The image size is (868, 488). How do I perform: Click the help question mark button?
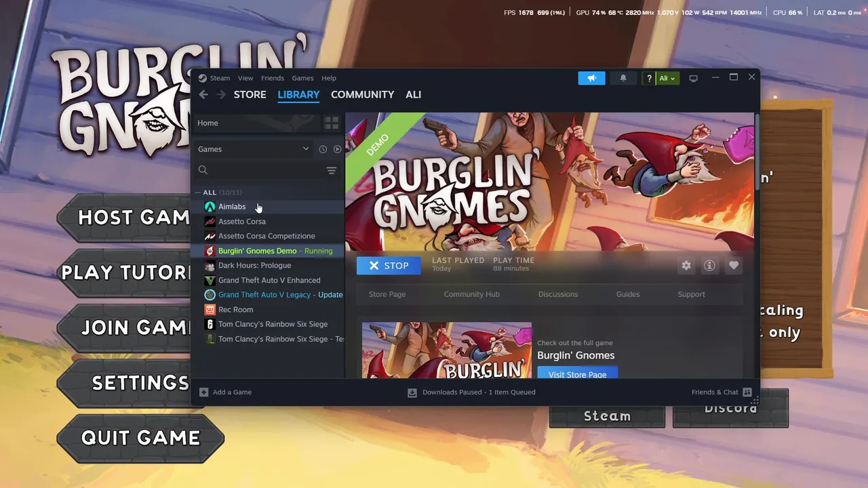649,78
